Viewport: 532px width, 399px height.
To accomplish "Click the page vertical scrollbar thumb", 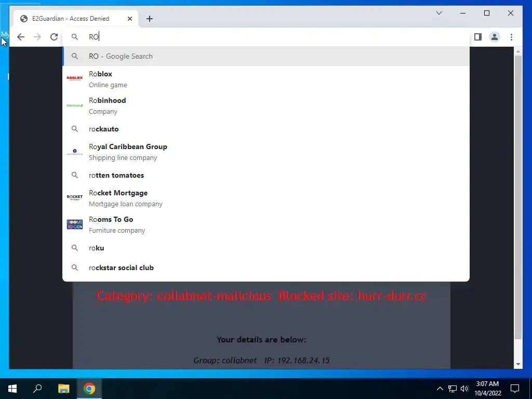I will click(x=518, y=197).
